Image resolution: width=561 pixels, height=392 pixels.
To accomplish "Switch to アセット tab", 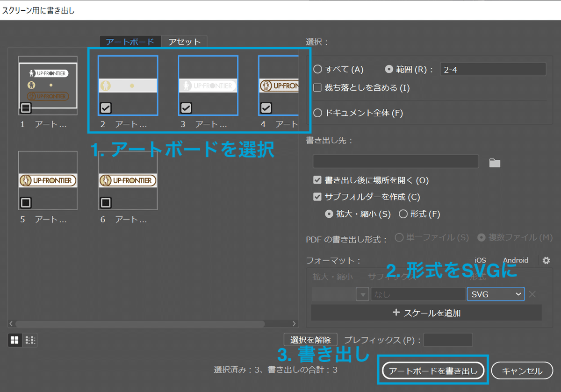I will tap(184, 42).
